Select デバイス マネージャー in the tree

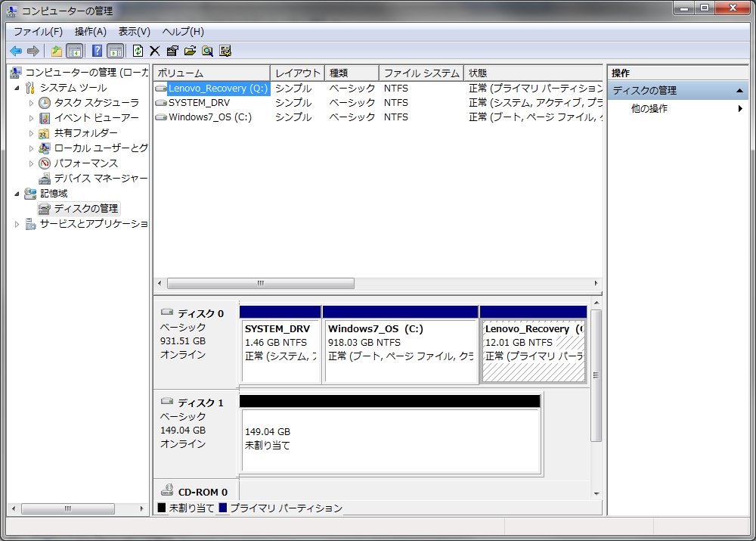[100, 179]
